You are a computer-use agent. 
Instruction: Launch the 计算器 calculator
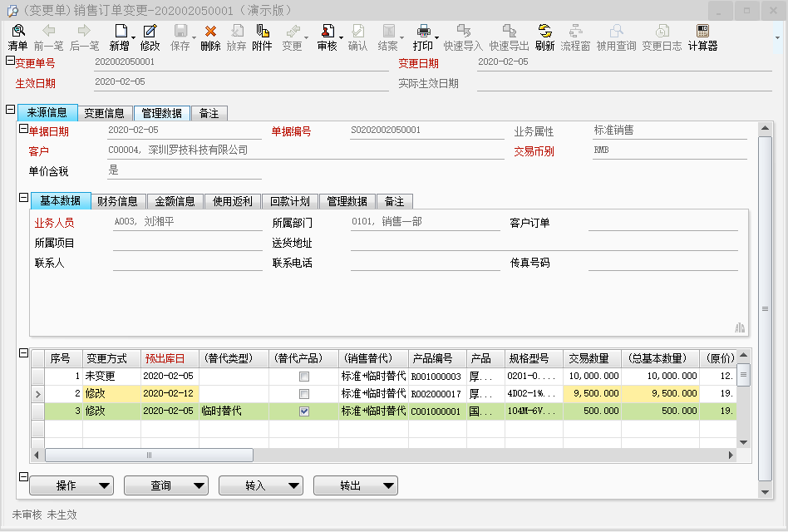coord(702,37)
